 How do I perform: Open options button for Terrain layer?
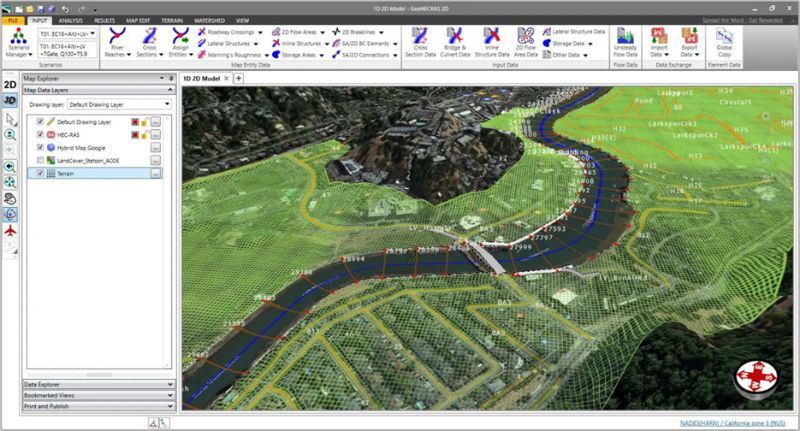point(156,173)
